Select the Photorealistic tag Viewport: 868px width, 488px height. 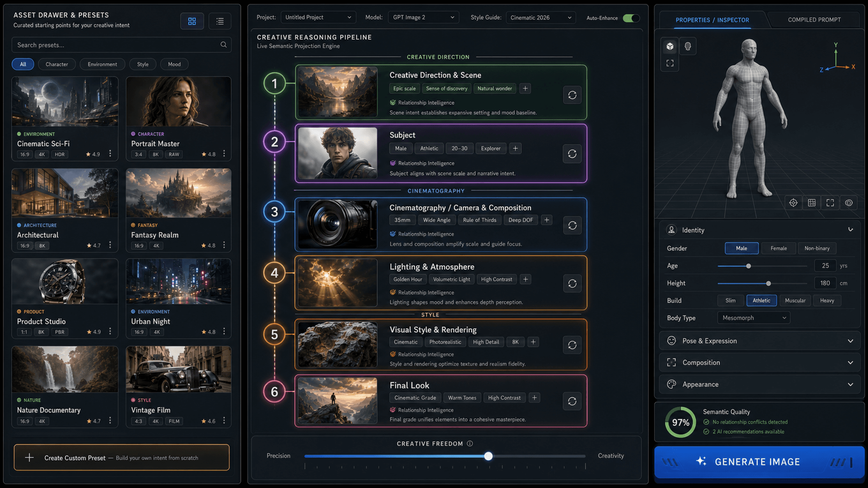[445, 342]
